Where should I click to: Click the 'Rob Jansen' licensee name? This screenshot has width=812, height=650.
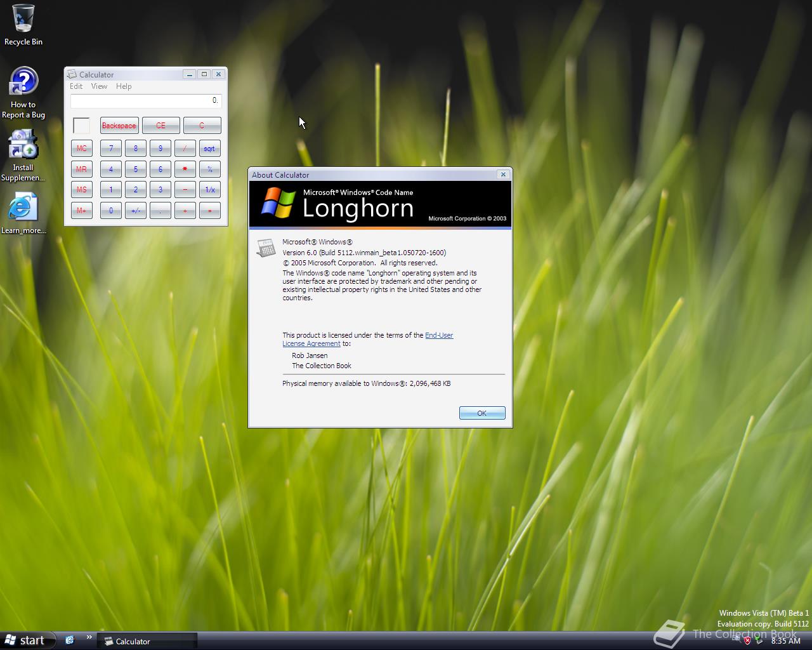[310, 355]
